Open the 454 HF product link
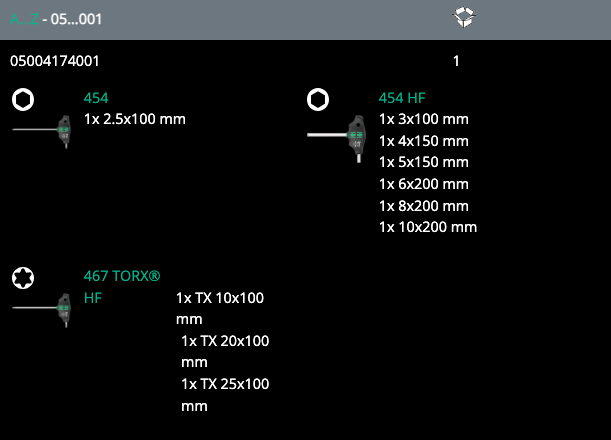The image size is (611, 440). pyautogui.click(x=401, y=98)
